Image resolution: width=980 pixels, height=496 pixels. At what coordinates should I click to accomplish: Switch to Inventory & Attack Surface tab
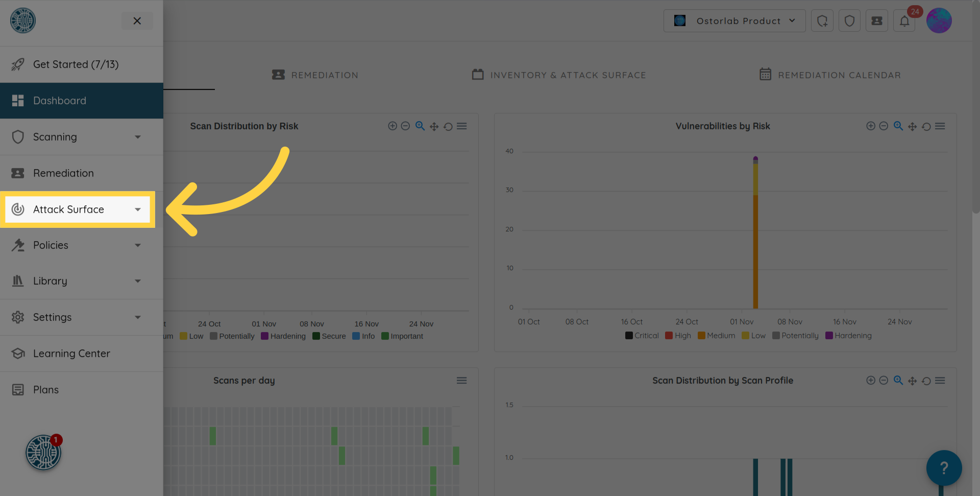pyautogui.click(x=559, y=75)
